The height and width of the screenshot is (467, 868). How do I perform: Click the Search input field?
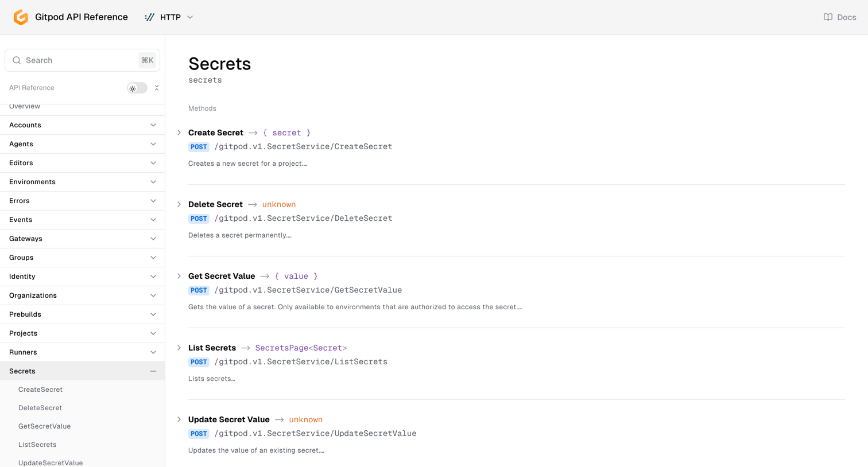(82, 60)
